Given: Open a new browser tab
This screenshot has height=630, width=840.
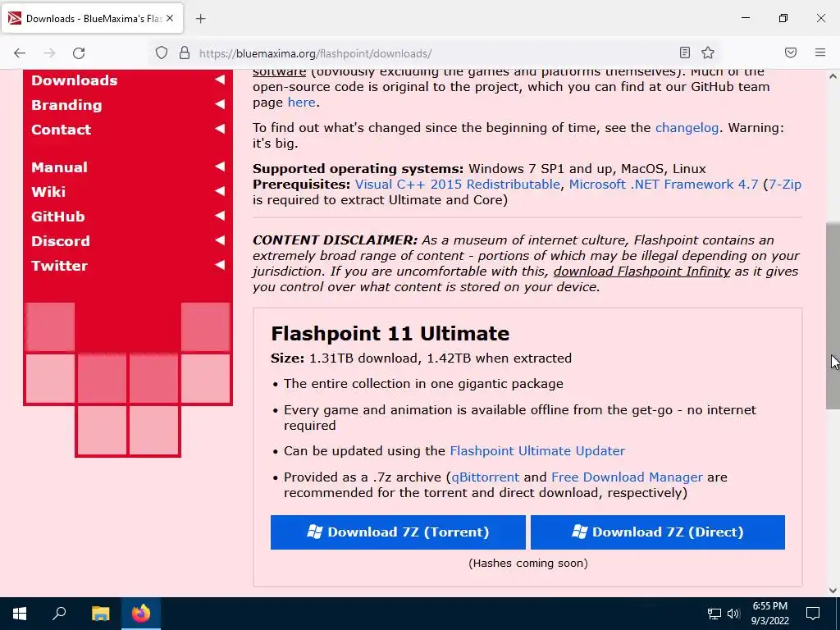Looking at the screenshot, I should pyautogui.click(x=200, y=19).
